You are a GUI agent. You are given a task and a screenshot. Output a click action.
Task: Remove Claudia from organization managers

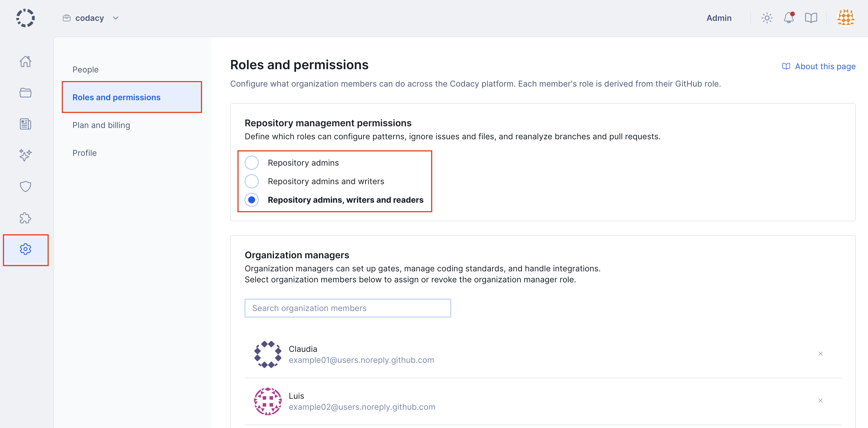tap(820, 353)
